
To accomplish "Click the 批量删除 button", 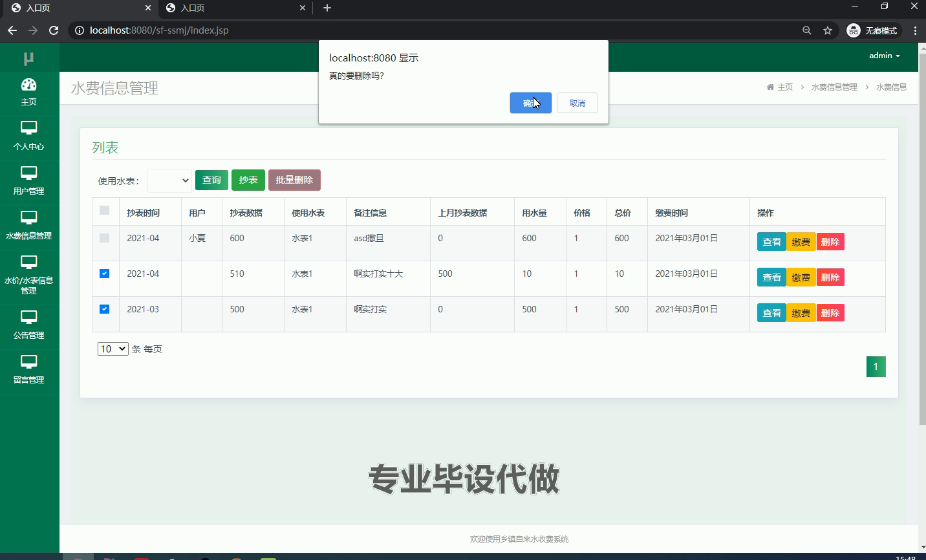I will pyautogui.click(x=294, y=180).
